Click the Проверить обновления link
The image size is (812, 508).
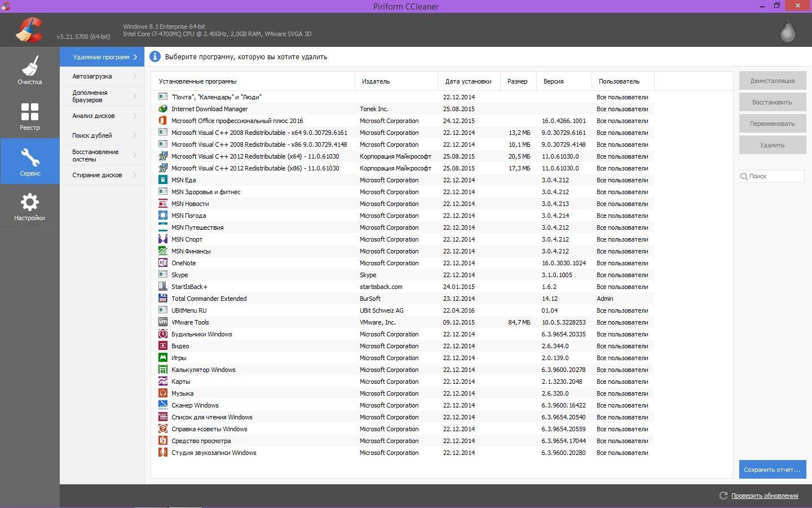pos(765,496)
